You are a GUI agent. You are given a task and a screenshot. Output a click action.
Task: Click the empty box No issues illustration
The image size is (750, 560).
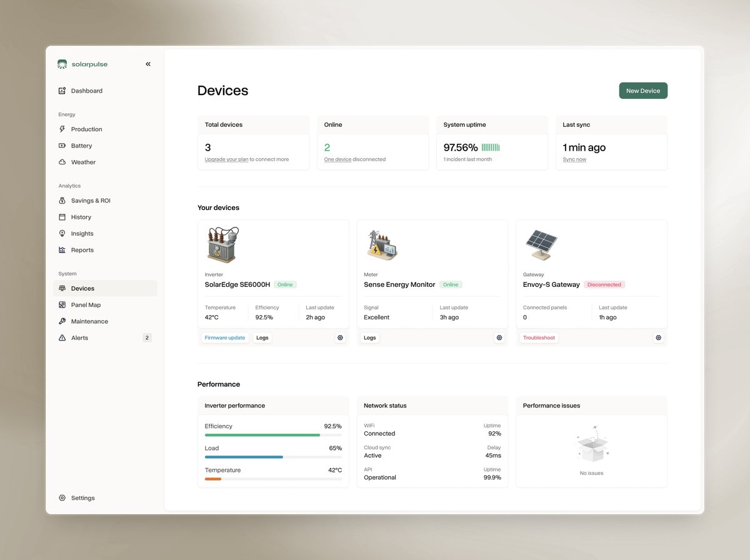pyautogui.click(x=591, y=445)
